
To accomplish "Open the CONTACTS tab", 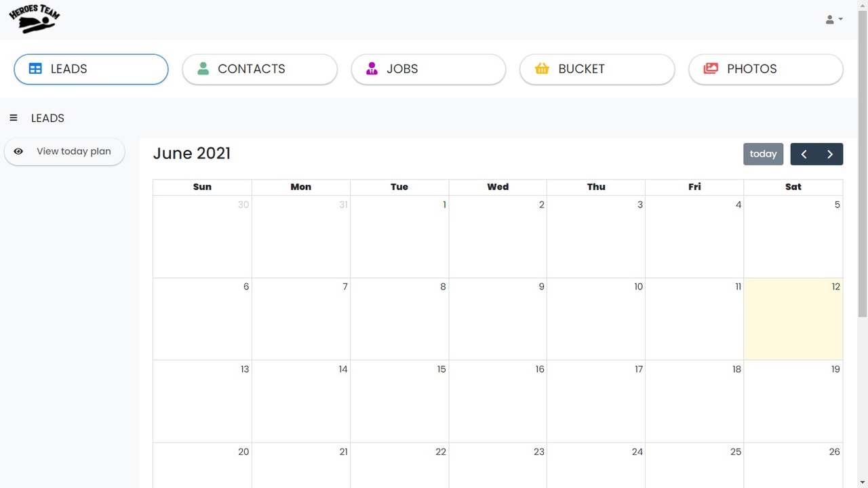I will (x=260, y=69).
